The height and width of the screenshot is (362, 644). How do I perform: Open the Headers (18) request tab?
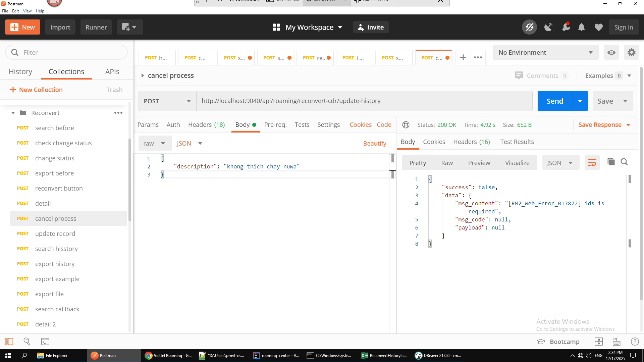point(206,125)
